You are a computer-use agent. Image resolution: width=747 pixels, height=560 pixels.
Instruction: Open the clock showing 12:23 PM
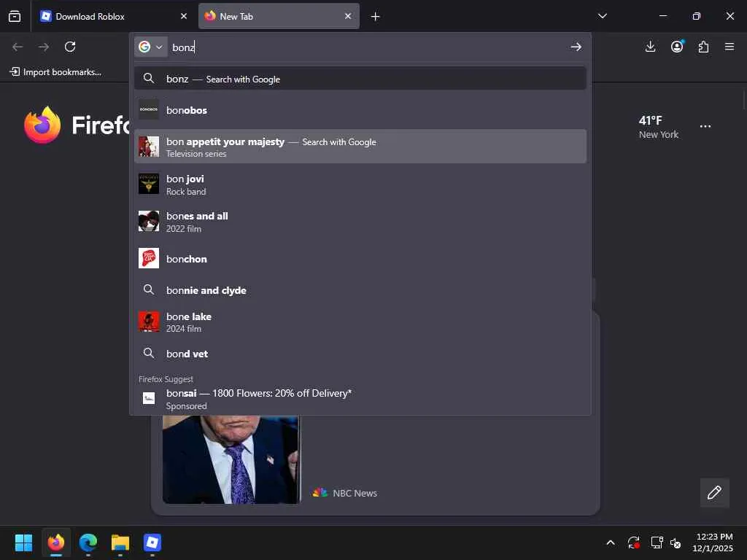(713, 542)
